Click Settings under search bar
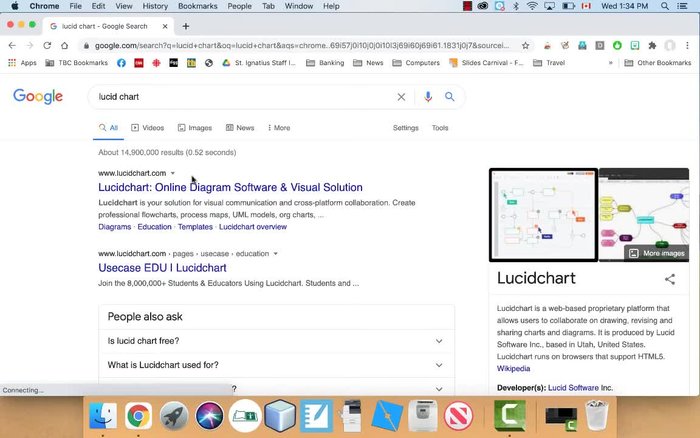 (406, 128)
